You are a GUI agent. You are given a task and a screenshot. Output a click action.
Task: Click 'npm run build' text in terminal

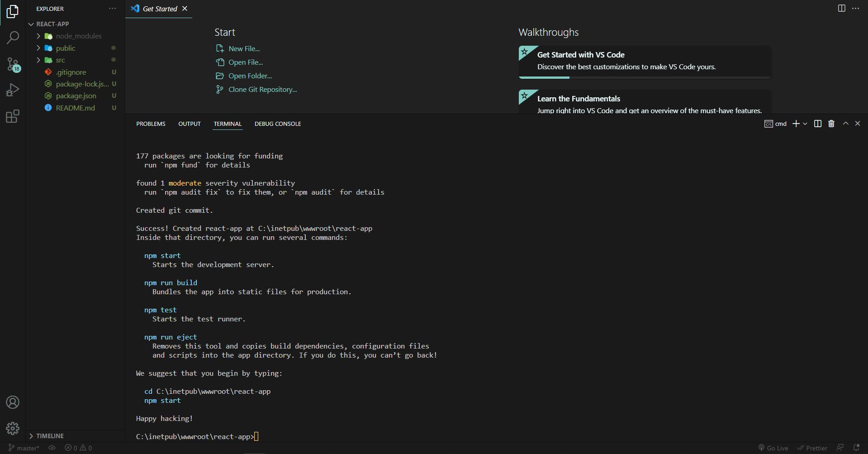point(171,282)
